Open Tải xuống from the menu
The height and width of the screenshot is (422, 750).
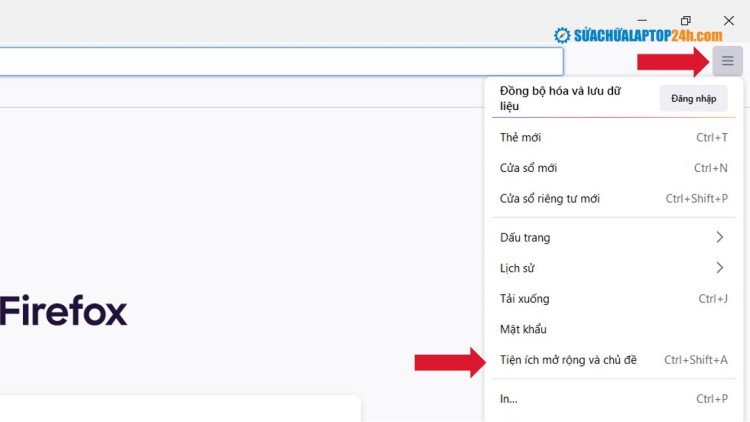click(x=614, y=299)
